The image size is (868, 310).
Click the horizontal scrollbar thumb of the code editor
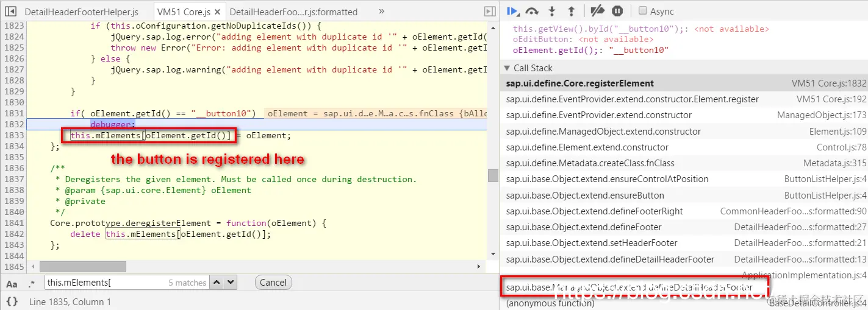83,267
